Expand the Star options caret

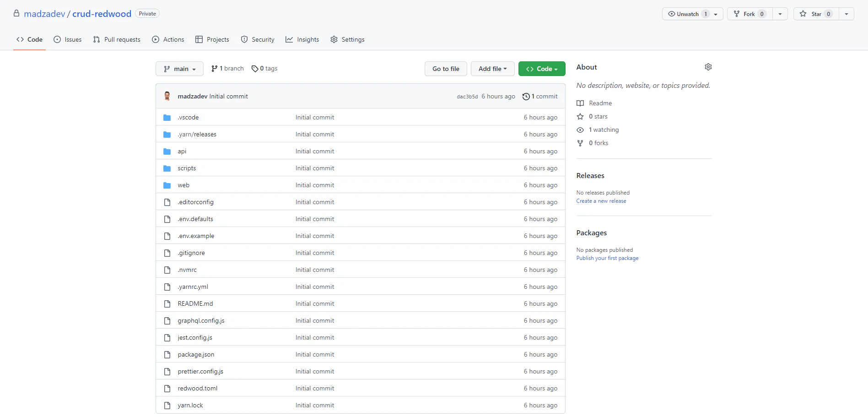coord(846,14)
